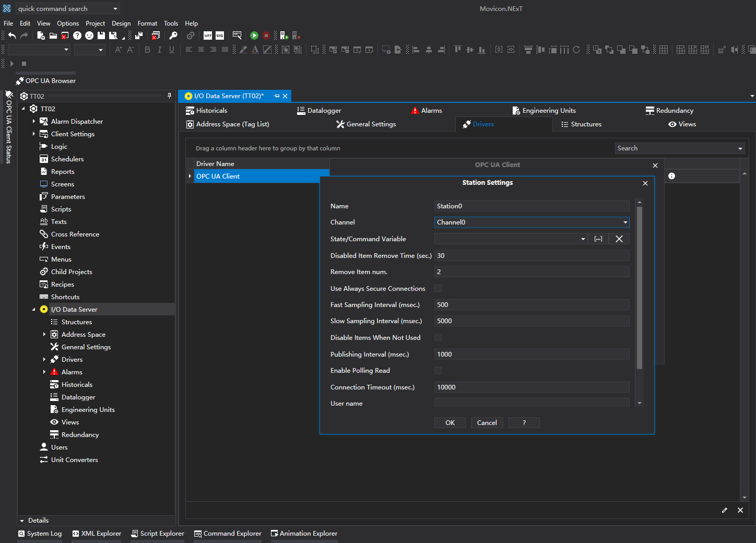This screenshot has height=543, width=756.
Task: Click OK in Station Settings
Action: [x=450, y=422]
